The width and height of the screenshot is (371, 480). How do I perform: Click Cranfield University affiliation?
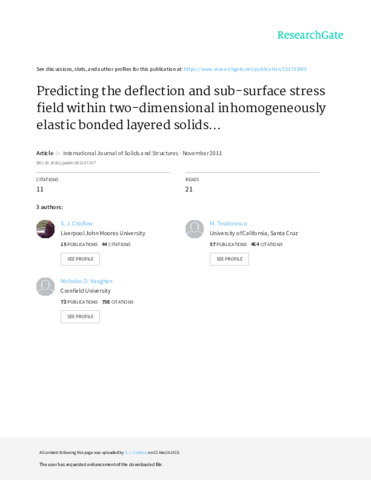pyautogui.click(x=85, y=291)
